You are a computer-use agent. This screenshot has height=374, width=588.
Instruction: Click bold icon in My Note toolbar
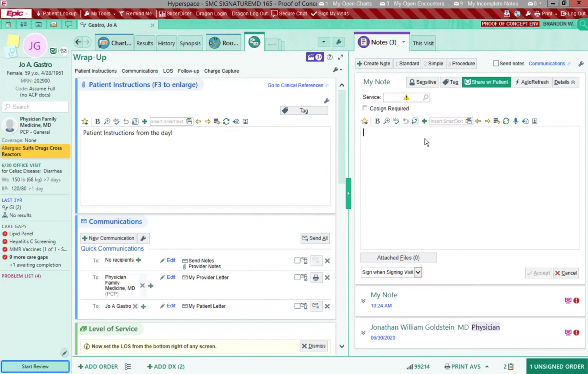pos(377,121)
